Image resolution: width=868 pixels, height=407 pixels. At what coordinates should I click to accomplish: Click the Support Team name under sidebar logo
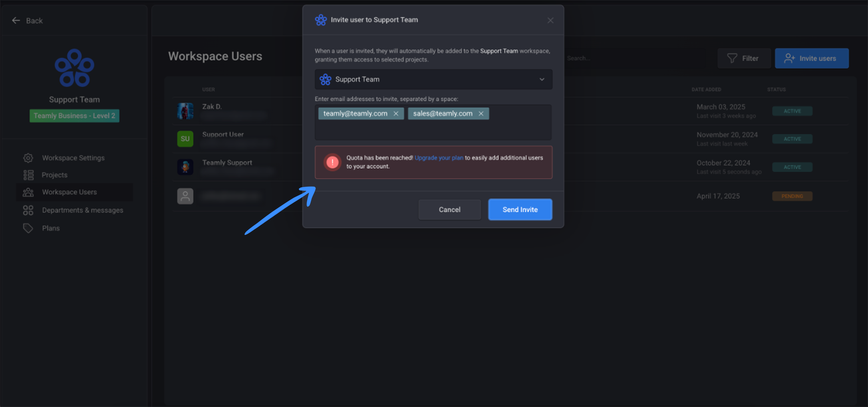74,100
